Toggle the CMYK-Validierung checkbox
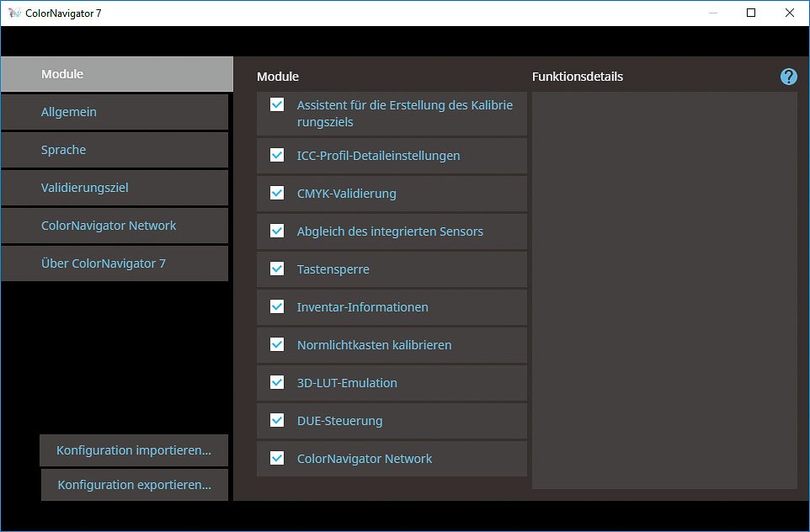Screen dimensions: 810x532 click(277, 193)
